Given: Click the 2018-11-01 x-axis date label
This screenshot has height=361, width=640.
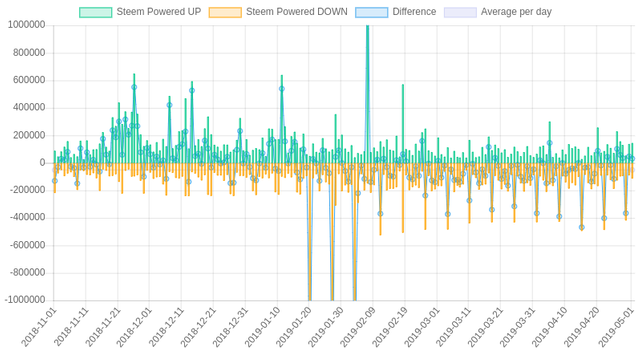Looking at the screenshot, I should click(39, 327).
